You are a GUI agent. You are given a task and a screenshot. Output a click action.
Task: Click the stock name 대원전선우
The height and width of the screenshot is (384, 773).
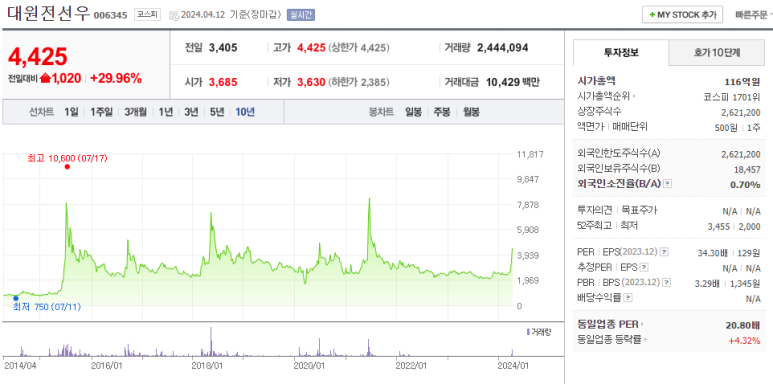tap(49, 14)
